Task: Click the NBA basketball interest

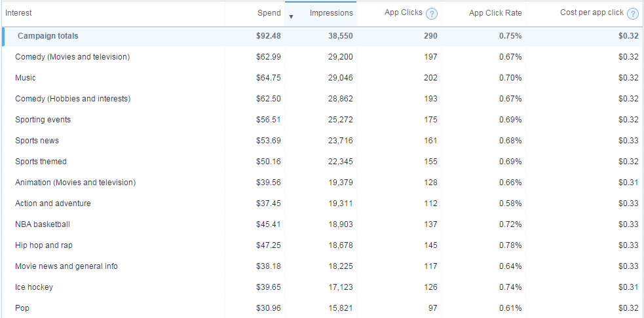Action: pos(42,224)
